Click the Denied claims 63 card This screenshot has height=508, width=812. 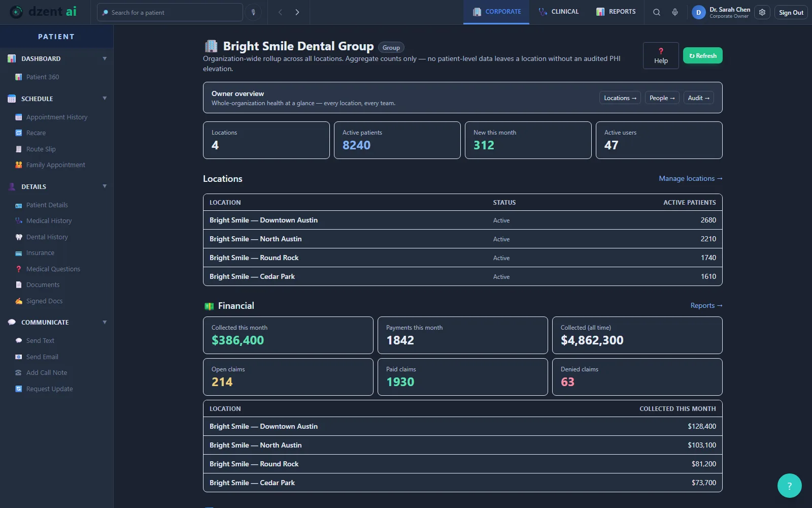pyautogui.click(x=637, y=377)
